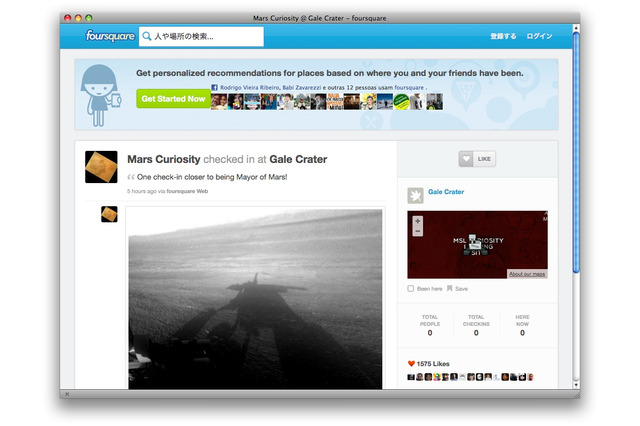Open the Gale Crater venue in the headline
Screen dimensions: 640x426
(x=298, y=159)
